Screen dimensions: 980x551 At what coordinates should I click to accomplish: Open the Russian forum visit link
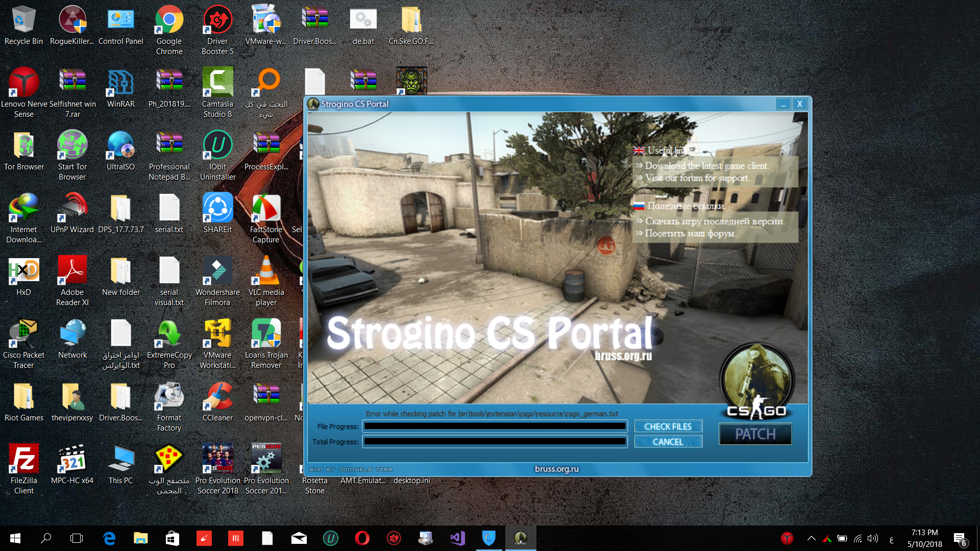tap(691, 234)
